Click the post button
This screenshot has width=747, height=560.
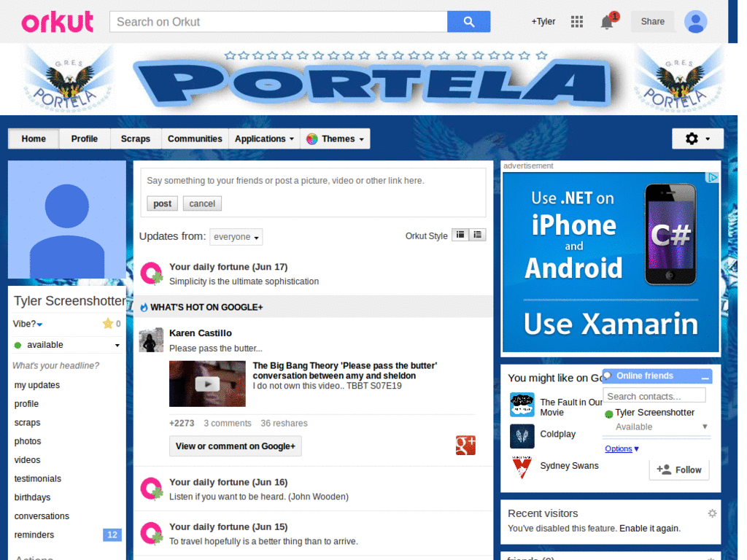point(162,203)
